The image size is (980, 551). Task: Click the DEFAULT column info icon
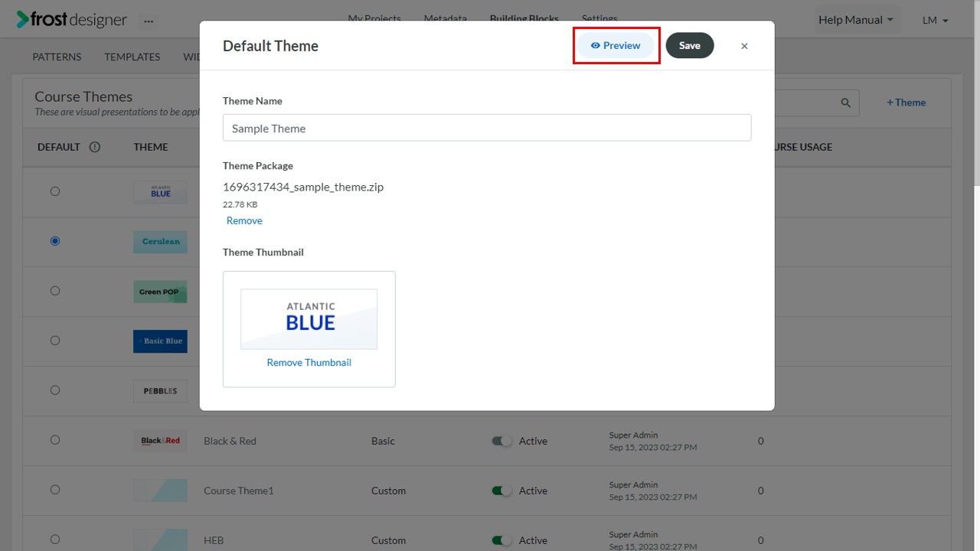[x=95, y=147]
